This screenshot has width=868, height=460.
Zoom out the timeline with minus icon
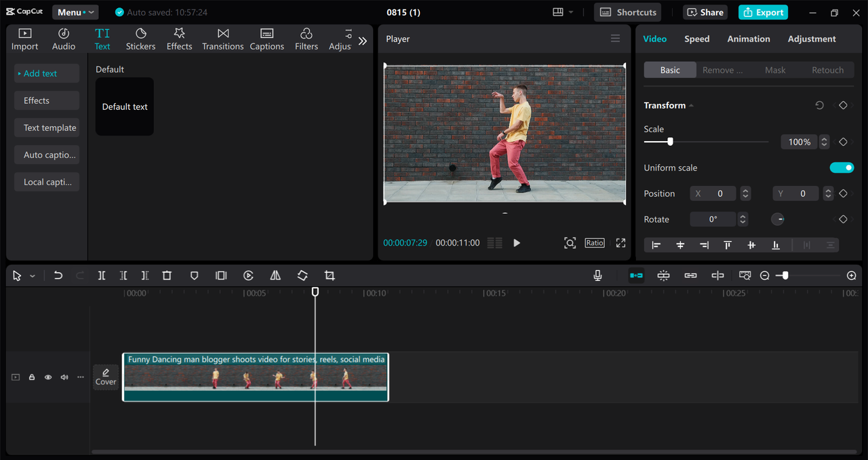pos(765,275)
